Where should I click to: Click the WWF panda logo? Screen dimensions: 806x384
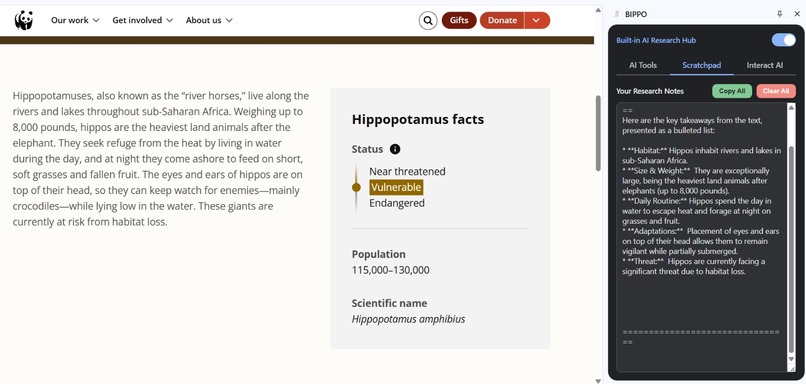pos(24,21)
